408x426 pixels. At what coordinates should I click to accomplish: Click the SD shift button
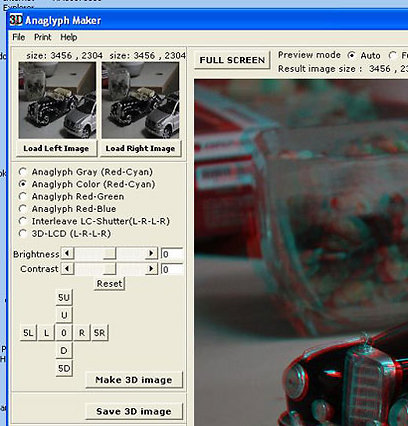[x=64, y=368]
